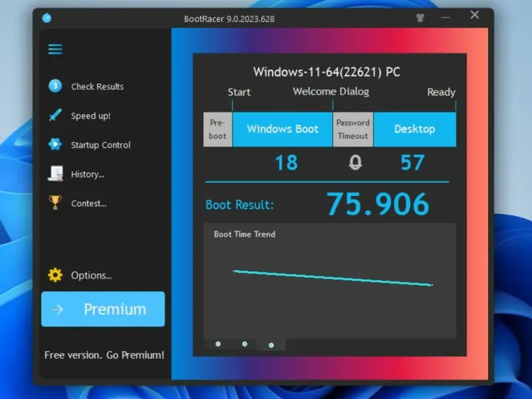Click Free version. Go Premium! link
The width and height of the screenshot is (532, 399).
pyautogui.click(x=104, y=355)
